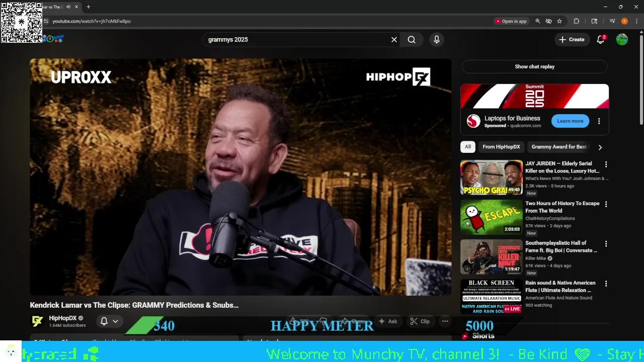Select the All filter chip

[468, 147]
